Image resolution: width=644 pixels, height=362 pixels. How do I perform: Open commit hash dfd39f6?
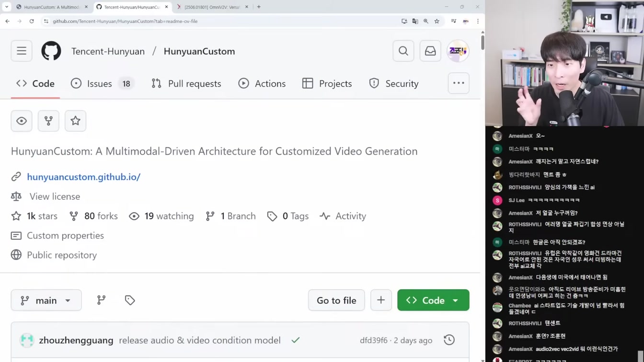click(x=374, y=340)
